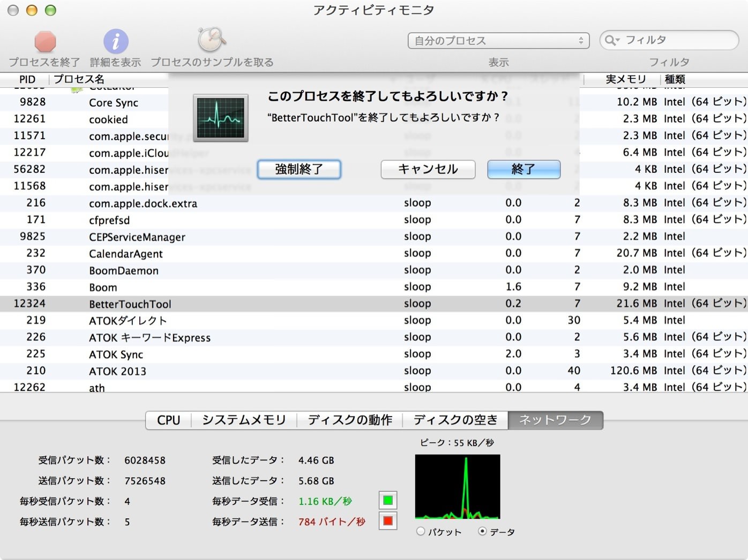Viewport: 748px width, 560px height.
Task: Select the cookied process row
Action: click(374, 119)
